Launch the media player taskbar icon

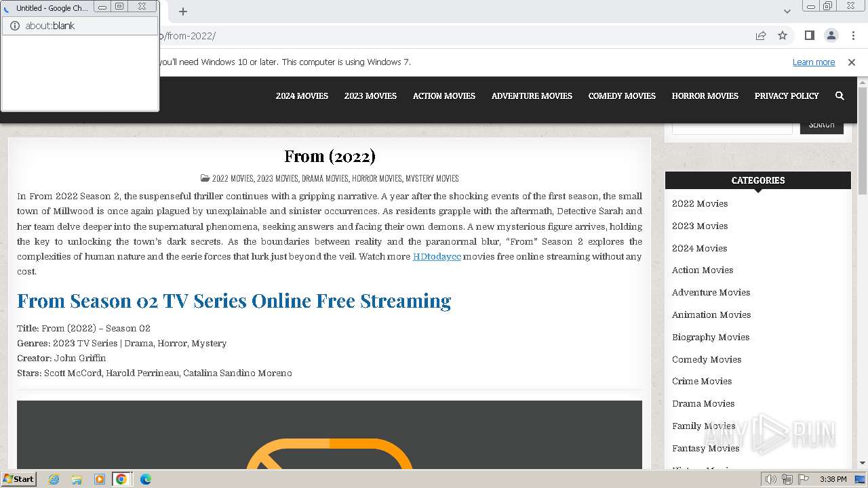click(99, 479)
